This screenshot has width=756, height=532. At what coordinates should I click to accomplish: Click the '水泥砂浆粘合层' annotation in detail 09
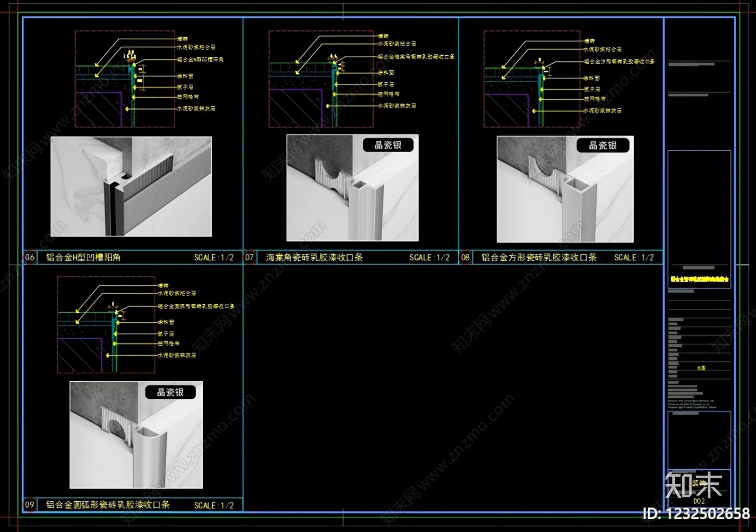[x=177, y=293]
